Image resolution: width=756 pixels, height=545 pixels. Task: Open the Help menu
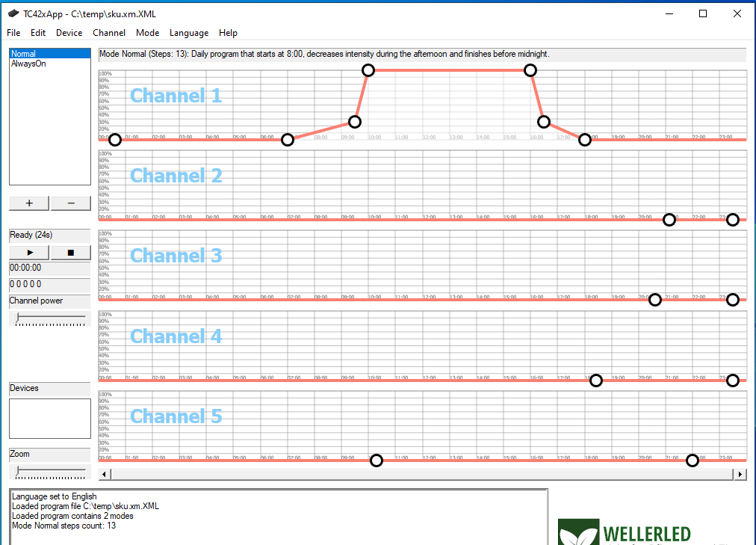pos(228,33)
